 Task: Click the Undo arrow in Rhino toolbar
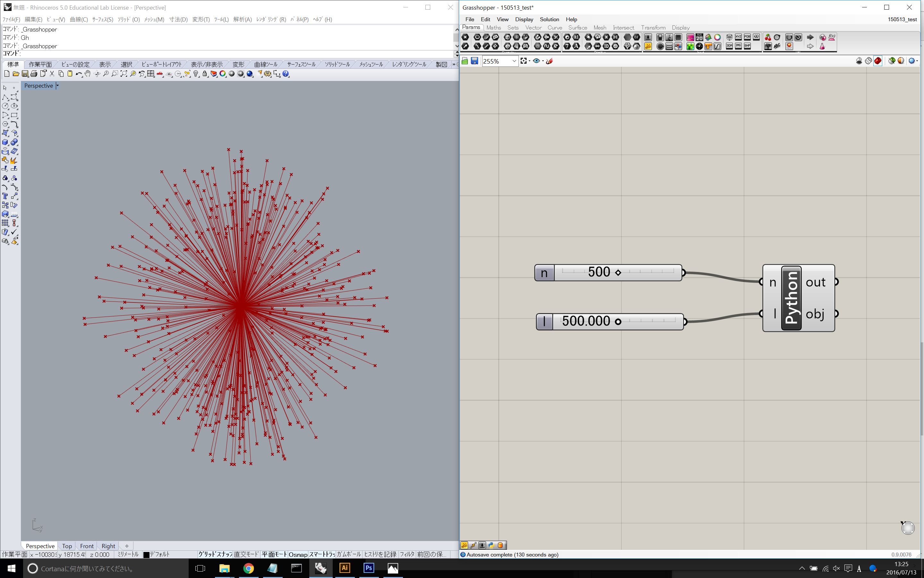[x=79, y=74]
